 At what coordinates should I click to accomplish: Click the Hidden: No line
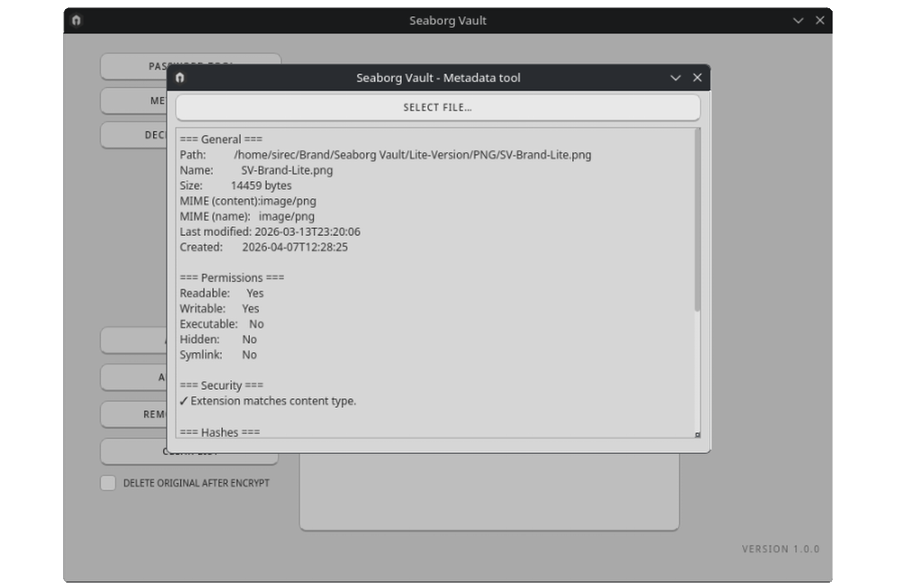pyautogui.click(x=218, y=339)
